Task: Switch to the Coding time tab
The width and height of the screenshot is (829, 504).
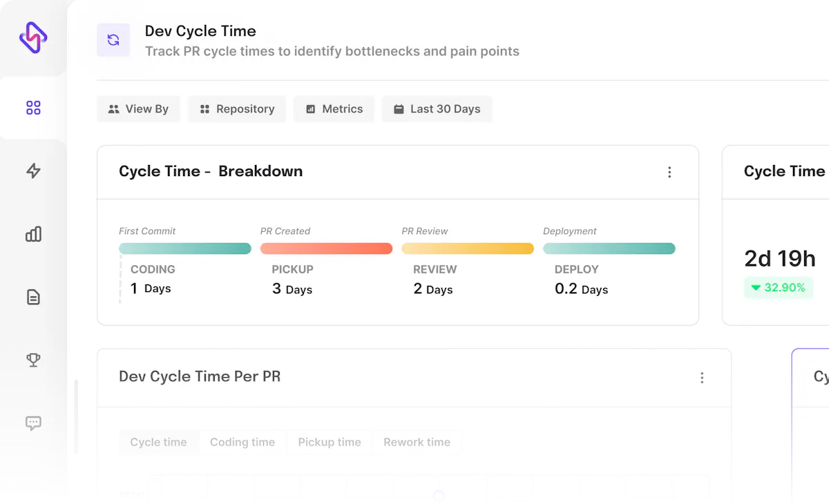Action: coord(242,442)
